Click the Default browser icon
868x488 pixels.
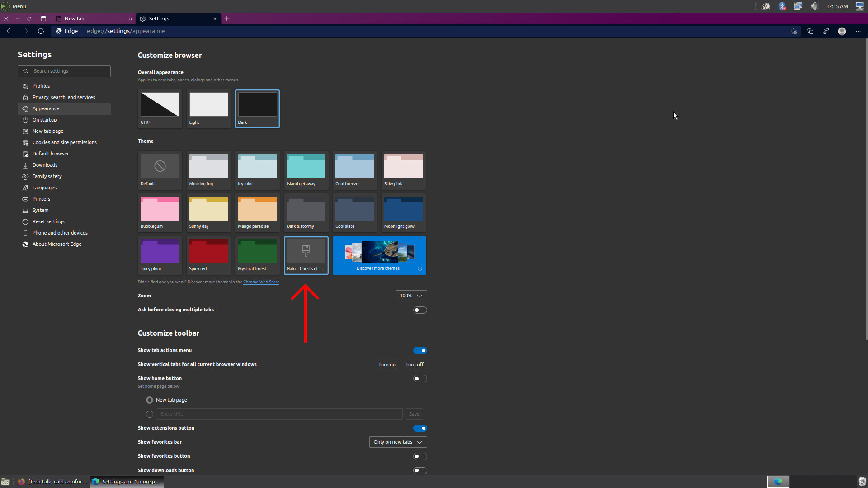tap(25, 154)
